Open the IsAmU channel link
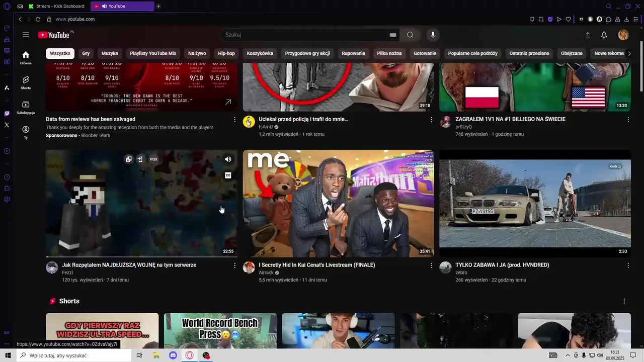 [266, 127]
